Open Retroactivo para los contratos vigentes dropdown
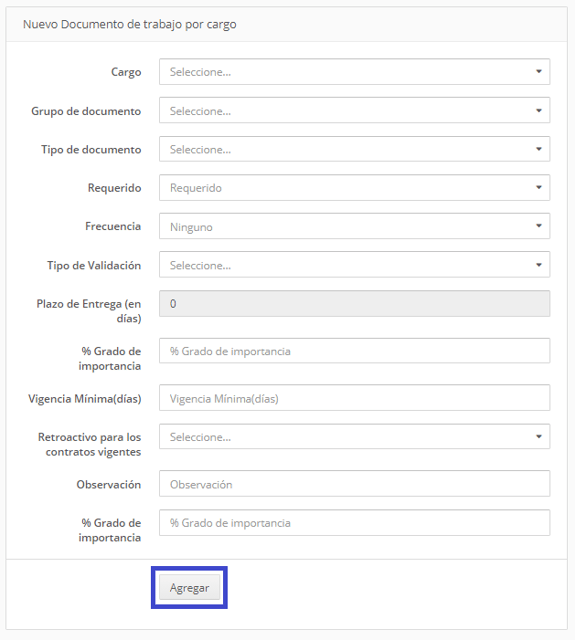 354,437
